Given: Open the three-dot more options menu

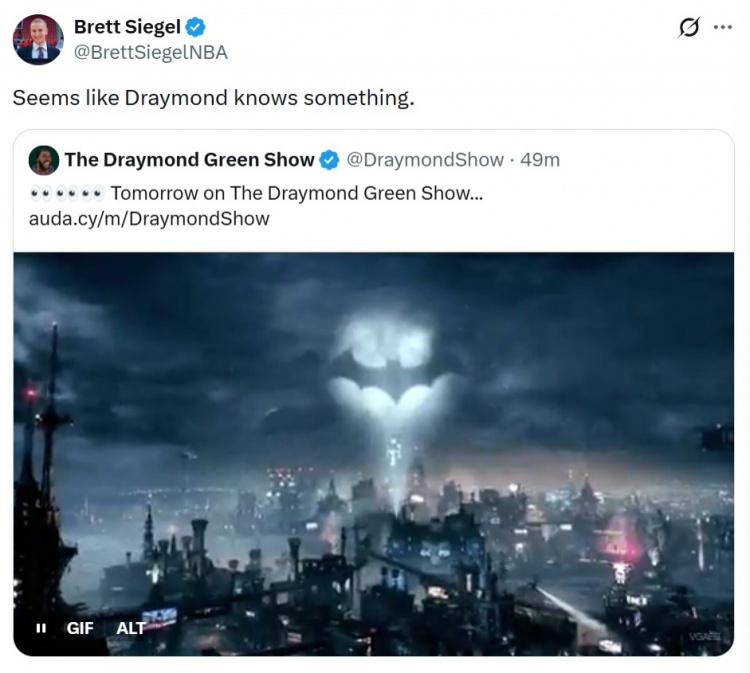Looking at the screenshot, I should click(722, 27).
